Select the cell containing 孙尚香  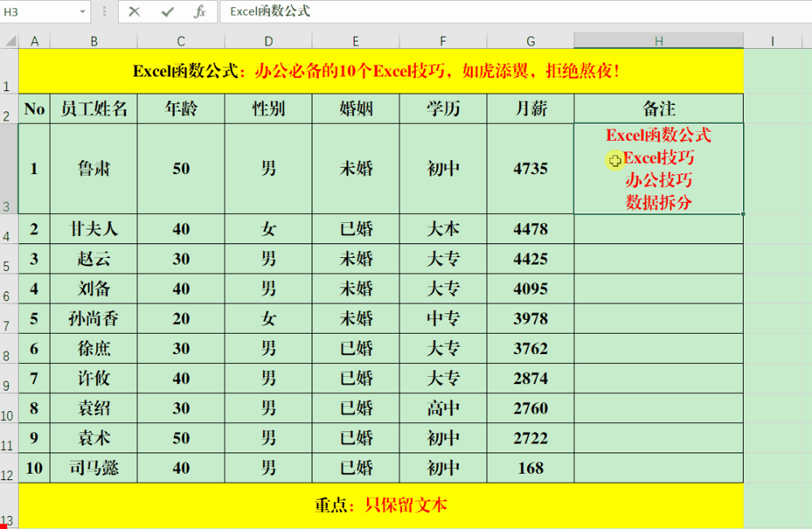(94, 319)
